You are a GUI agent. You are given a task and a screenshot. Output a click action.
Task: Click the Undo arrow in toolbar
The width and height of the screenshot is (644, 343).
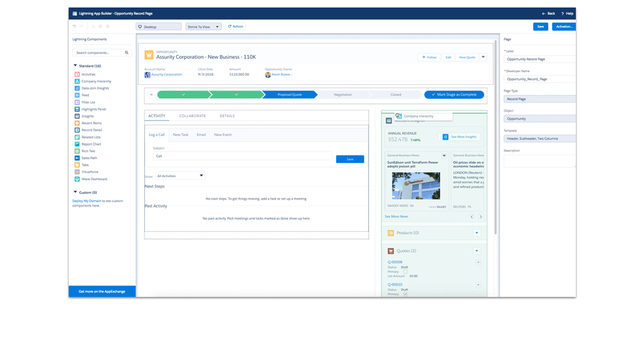coord(75,26)
